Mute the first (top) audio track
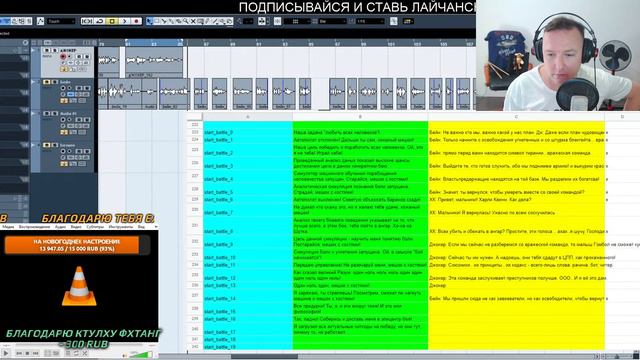Viewport: 640px width, 360px height. 47,50
